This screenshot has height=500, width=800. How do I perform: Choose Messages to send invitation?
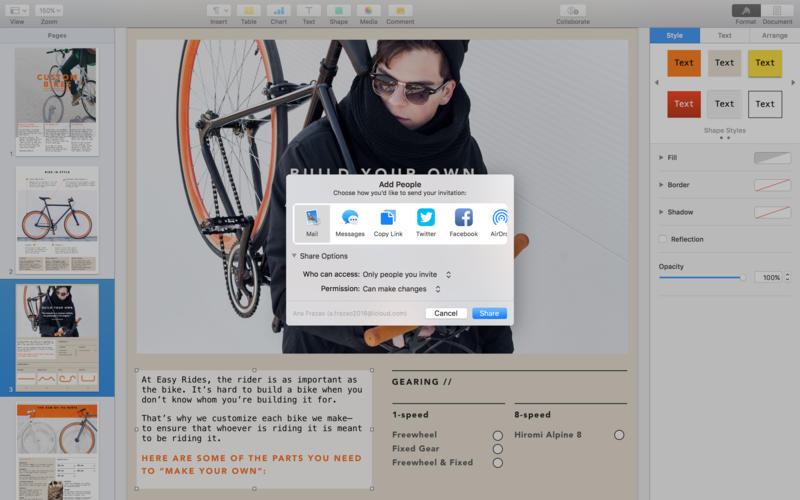coord(350,223)
